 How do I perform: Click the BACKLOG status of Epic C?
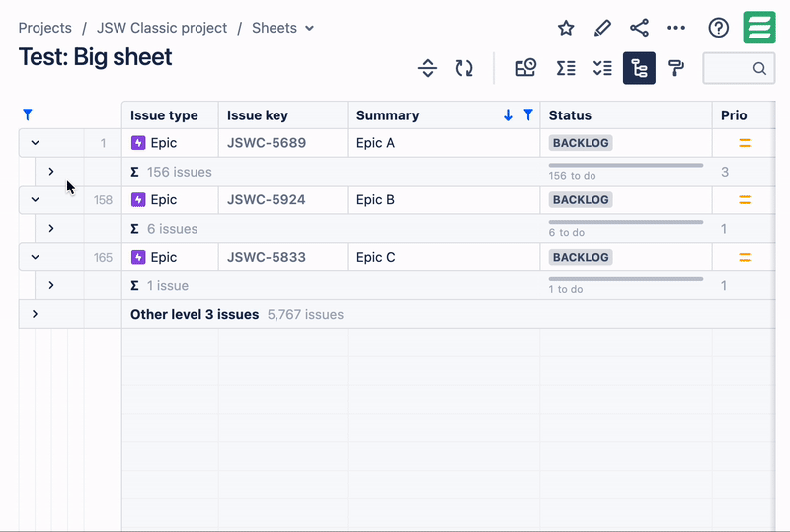click(x=581, y=257)
